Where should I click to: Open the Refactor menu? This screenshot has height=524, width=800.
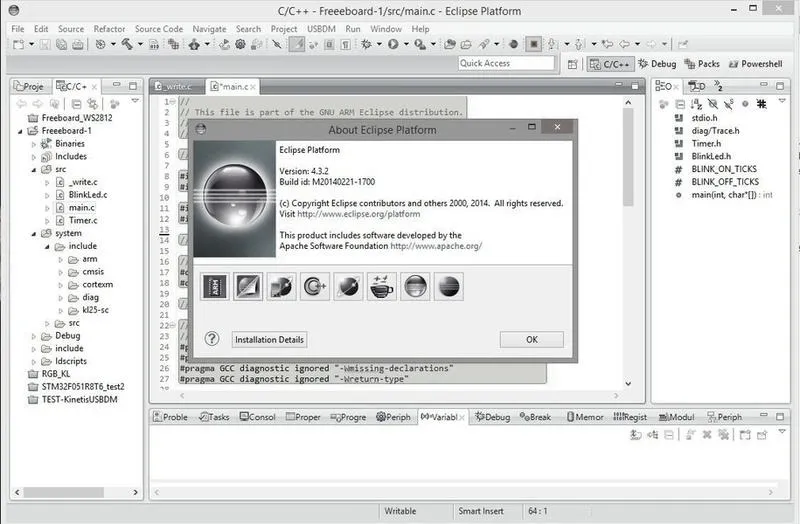[x=109, y=29]
